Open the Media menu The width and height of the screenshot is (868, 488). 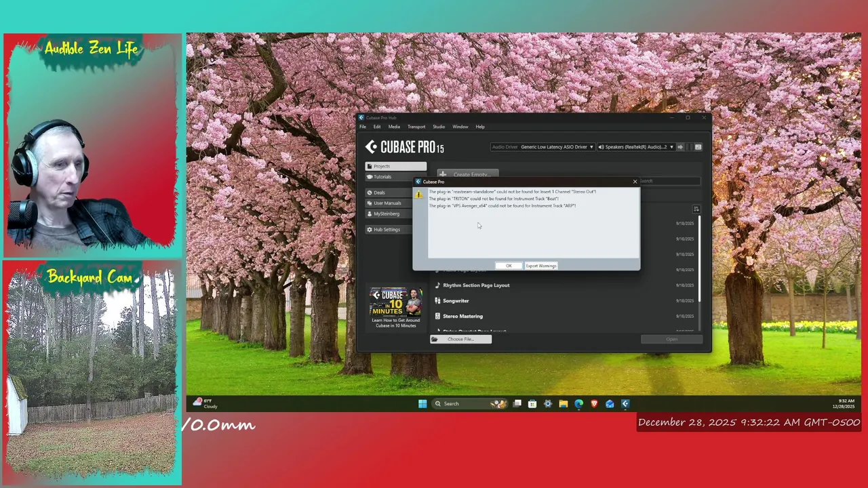[x=394, y=127]
